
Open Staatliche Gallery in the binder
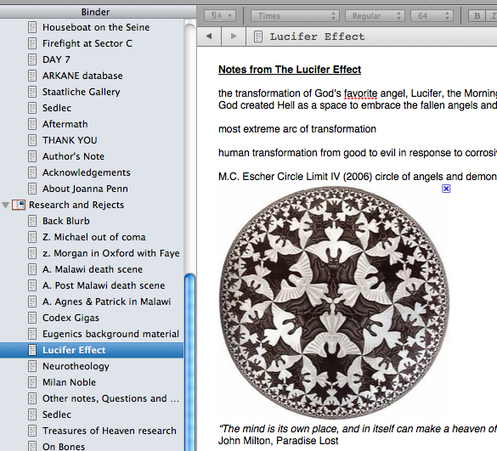[x=81, y=92]
